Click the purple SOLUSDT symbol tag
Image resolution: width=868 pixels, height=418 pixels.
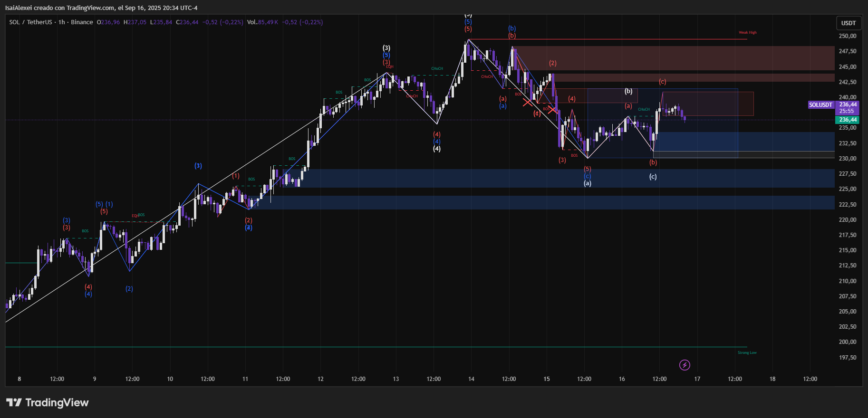pos(820,104)
